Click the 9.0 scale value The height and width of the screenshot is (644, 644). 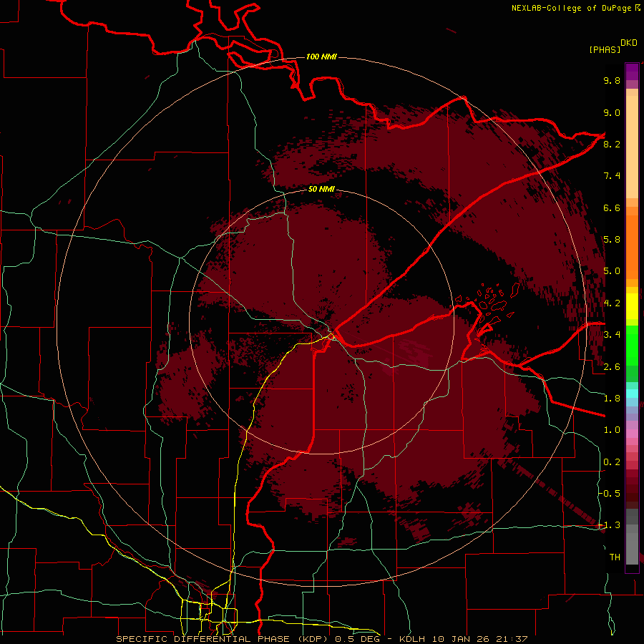coord(612,112)
